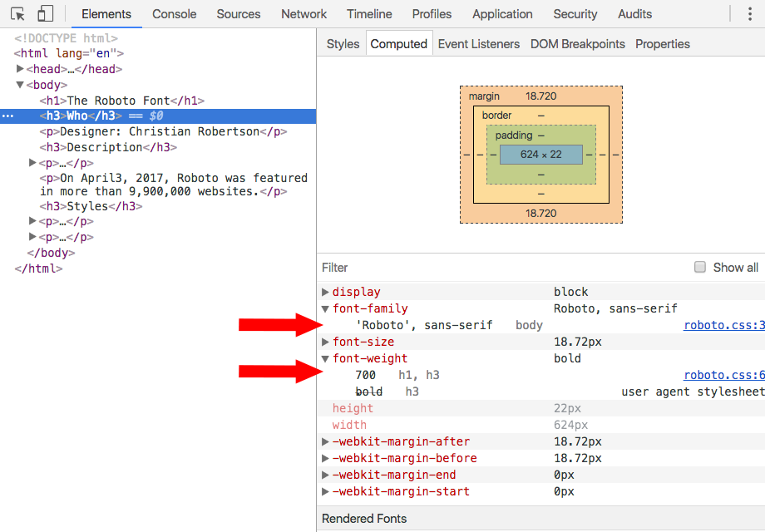Select the h3 'Description' element

108,147
